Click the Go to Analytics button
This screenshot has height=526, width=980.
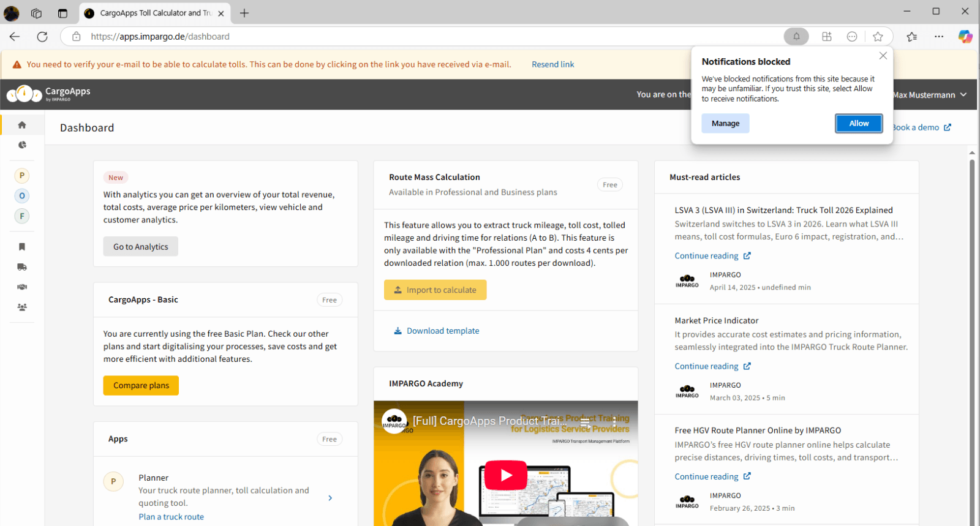[141, 247]
